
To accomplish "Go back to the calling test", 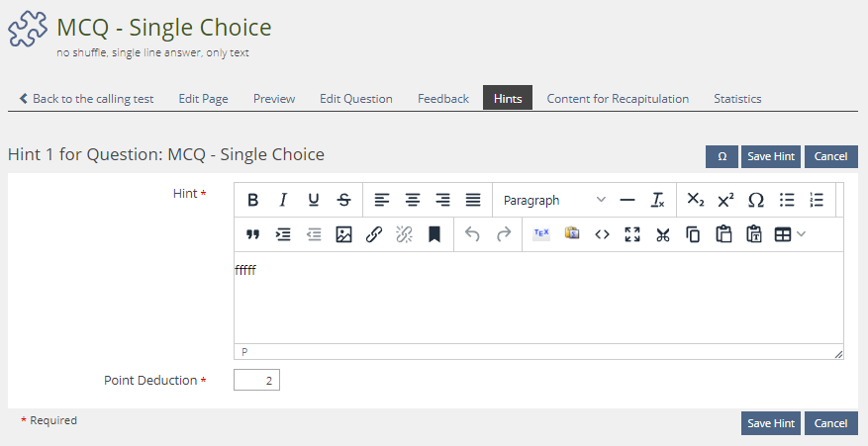I will pyautogui.click(x=86, y=99).
